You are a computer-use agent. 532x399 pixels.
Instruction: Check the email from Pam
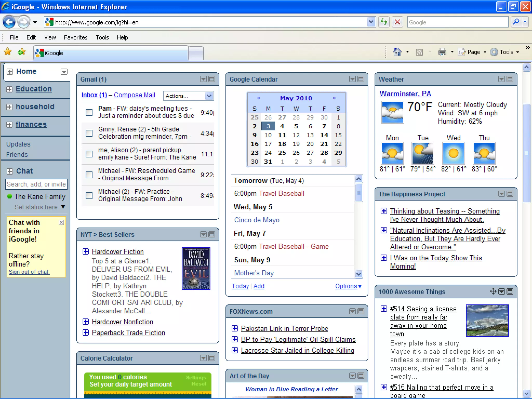click(x=89, y=112)
